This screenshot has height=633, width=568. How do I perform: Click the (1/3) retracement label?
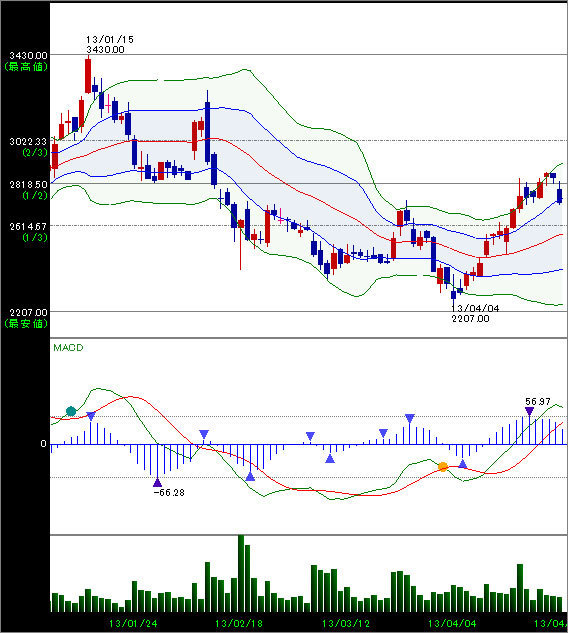[x=35, y=237]
